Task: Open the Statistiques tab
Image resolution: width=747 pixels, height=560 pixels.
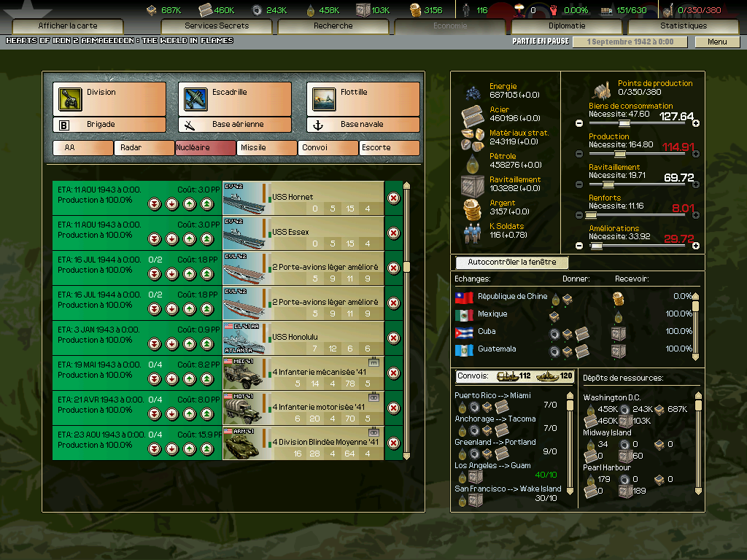Action: [684, 26]
